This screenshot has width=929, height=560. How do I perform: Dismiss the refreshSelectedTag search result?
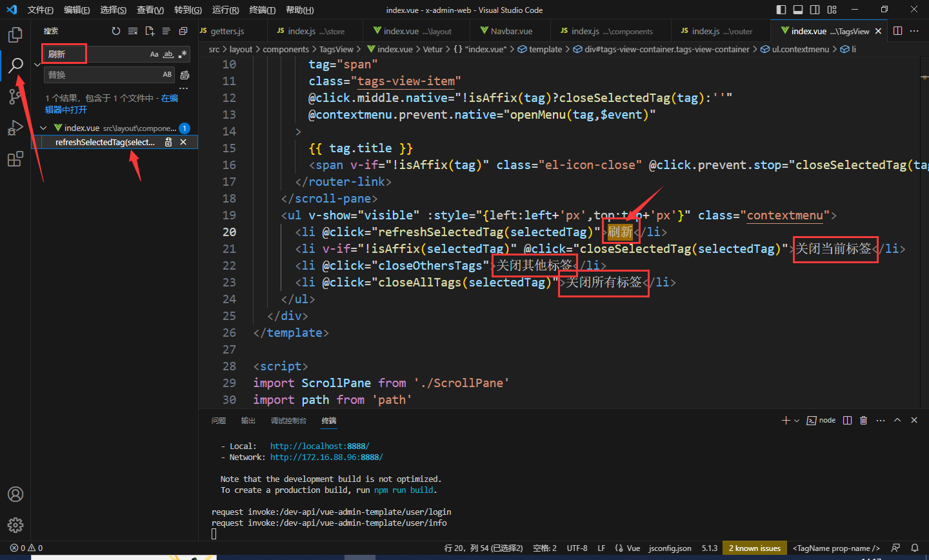(183, 142)
